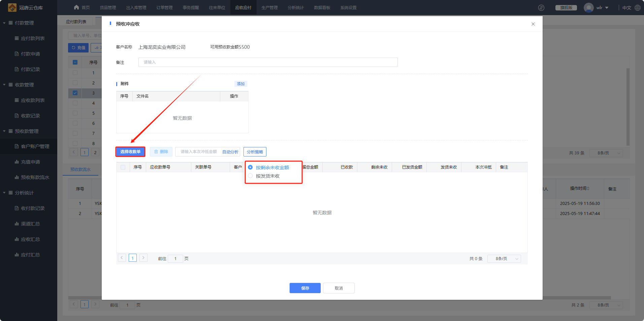This screenshot has width=644, height=321.
Task: Open page size dropdown beside 共 2 条
Action: coord(606,305)
